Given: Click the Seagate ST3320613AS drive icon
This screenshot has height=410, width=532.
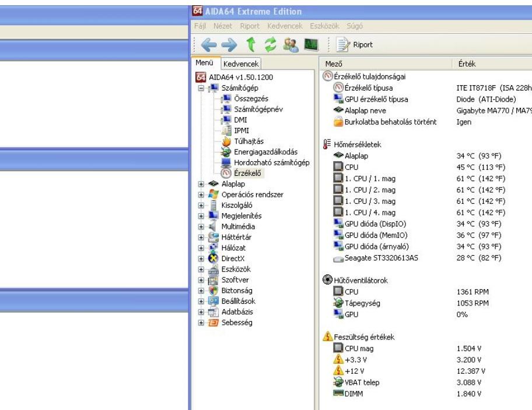Looking at the screenshot, I should pos(338,259).
